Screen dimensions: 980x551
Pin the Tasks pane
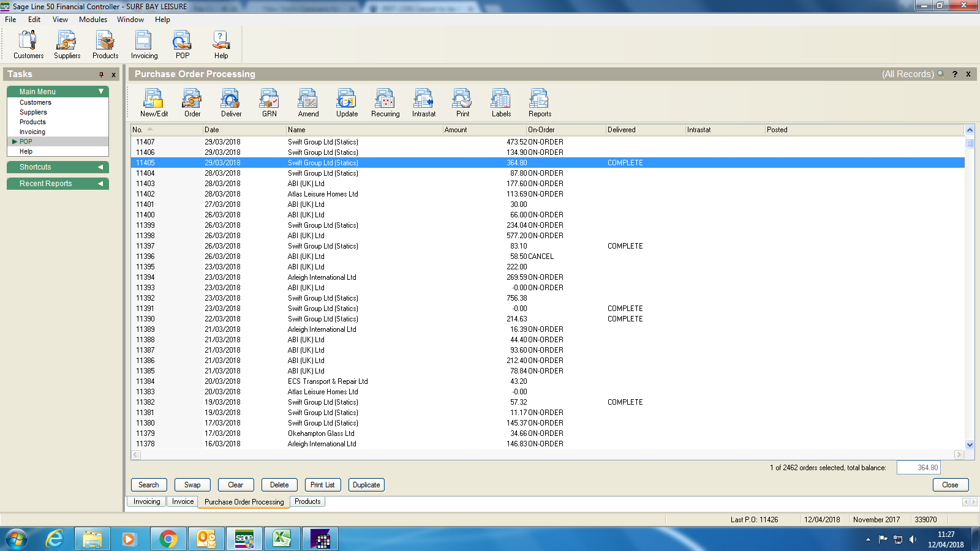tap(101, 75)
